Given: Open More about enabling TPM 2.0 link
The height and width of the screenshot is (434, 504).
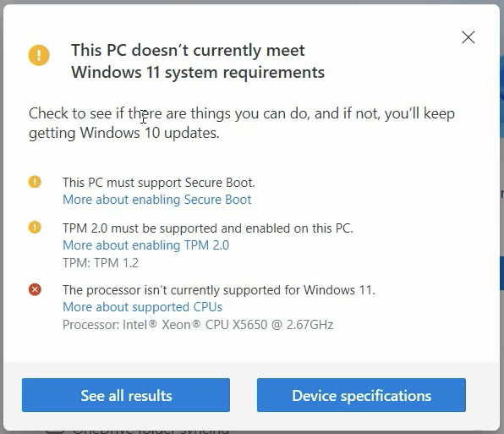Looking at the screenshot, I should (x=146, y=245).
